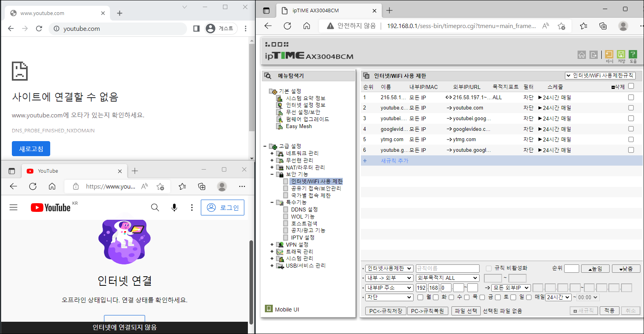Open DDNS 설정 menu item
644x334 pixels.
tap(304, 209)
